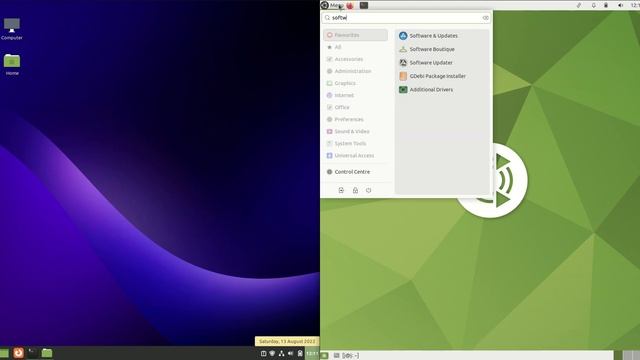Select the Internet category
Screen dimensions: 640x360
pos(356,96)
